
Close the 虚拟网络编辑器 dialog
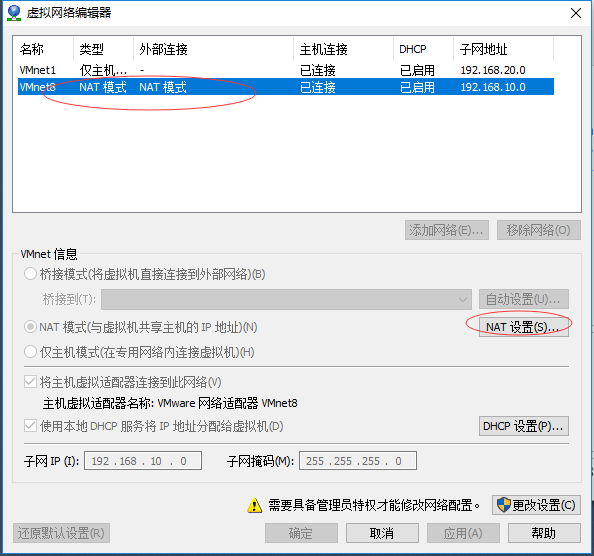576,13
